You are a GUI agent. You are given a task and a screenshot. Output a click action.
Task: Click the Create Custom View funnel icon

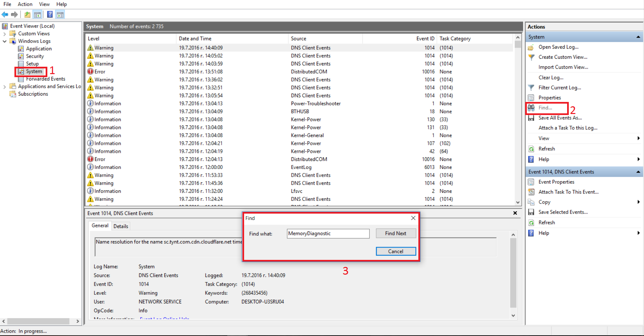coord(531,57)
